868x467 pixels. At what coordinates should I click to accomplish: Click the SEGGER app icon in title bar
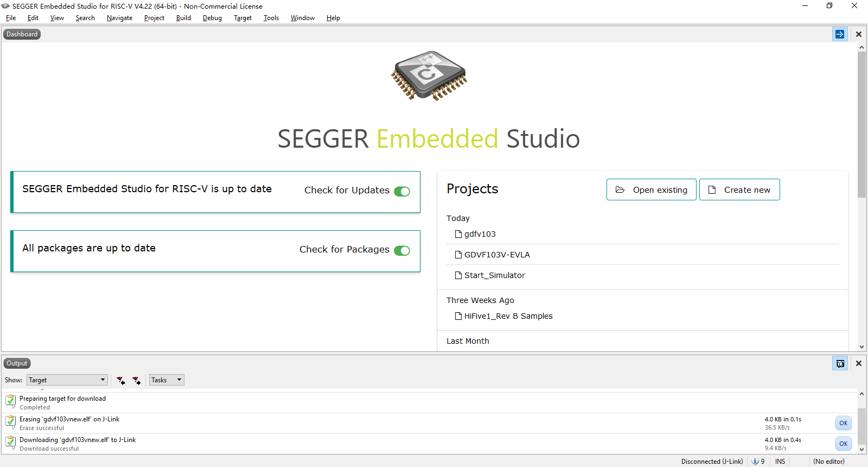(5, 6)
